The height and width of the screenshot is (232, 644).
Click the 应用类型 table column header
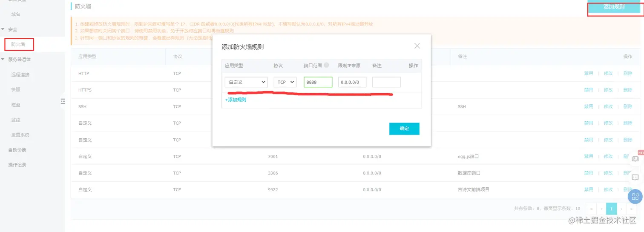[x=87, y=57]
